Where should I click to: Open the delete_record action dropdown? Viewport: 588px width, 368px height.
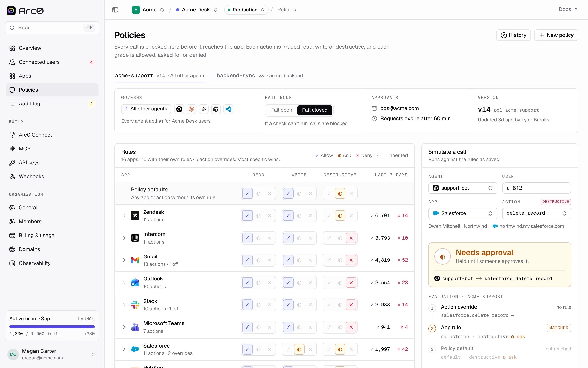click(x=537, y=213)
